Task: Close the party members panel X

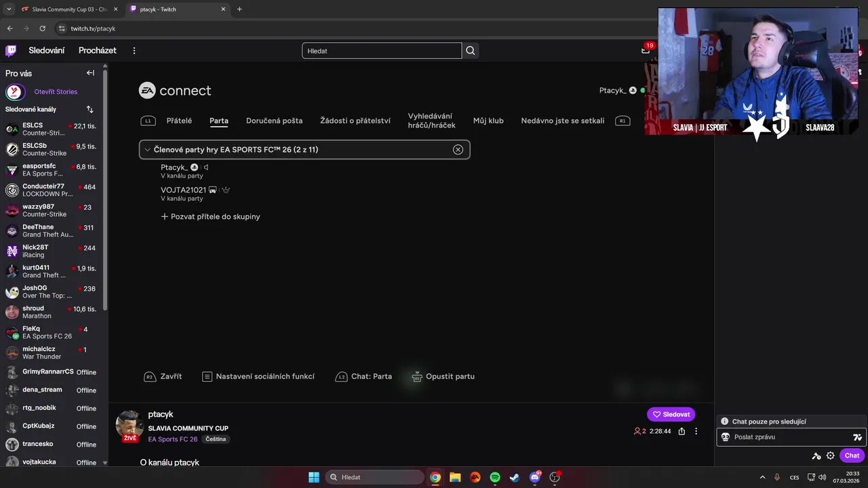Action: (x=458, y=150)
